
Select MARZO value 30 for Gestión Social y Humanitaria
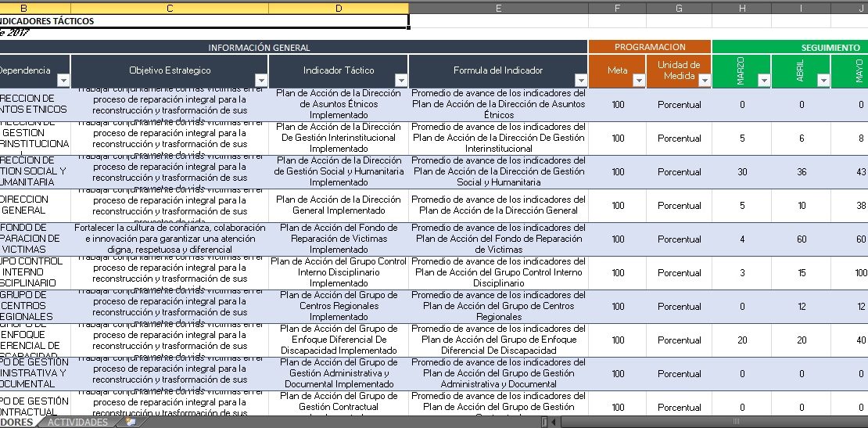(x=742, y=171)
